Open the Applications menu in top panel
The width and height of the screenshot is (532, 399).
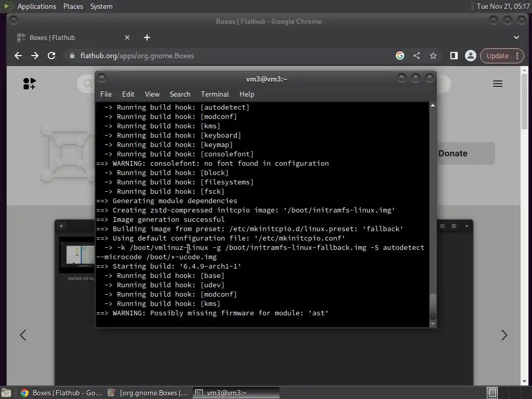37,6
